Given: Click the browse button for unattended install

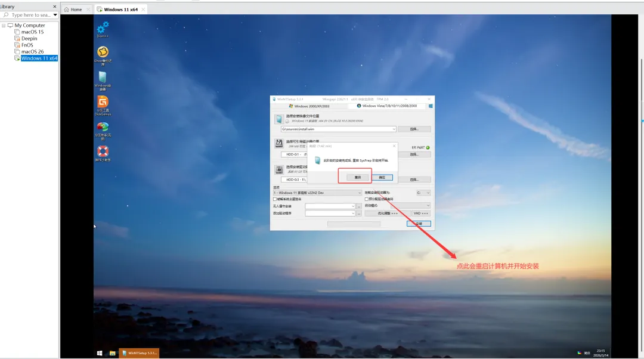Looking at the screenshot, I should (358, 206).
